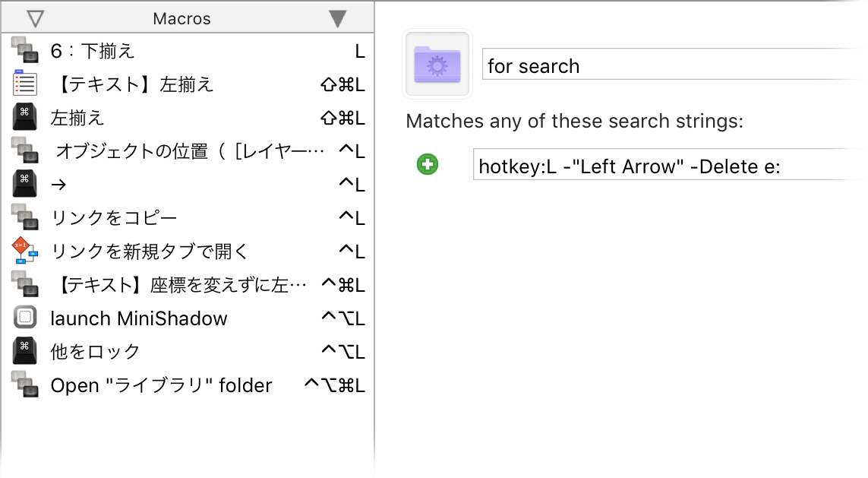Select the リンクをコピー macro
Screen dimensions: 868x478
(x=188, y=217)
